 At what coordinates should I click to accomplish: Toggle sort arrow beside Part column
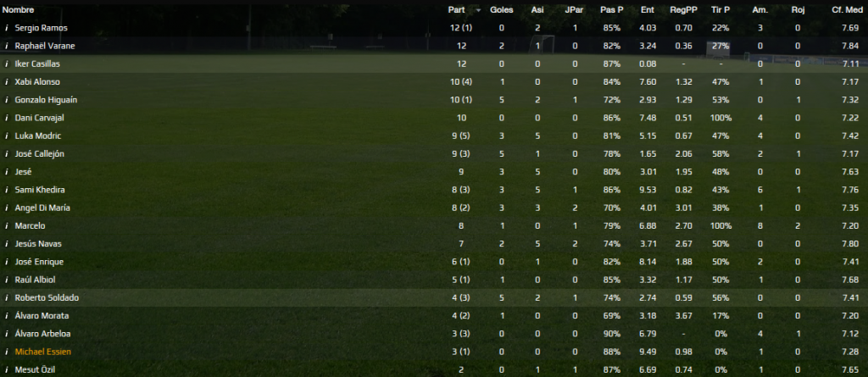coord(478,10)
